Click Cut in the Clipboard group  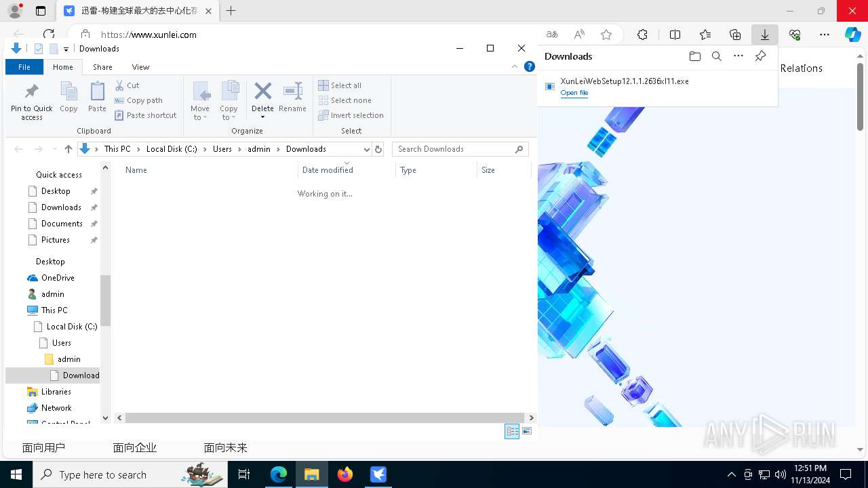tap(127, 85)
